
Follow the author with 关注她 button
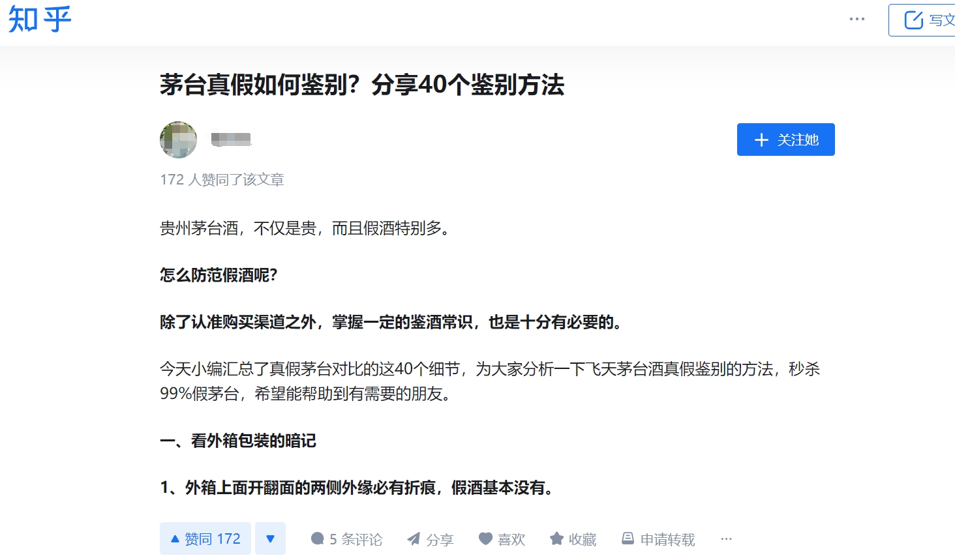[785, 140]
